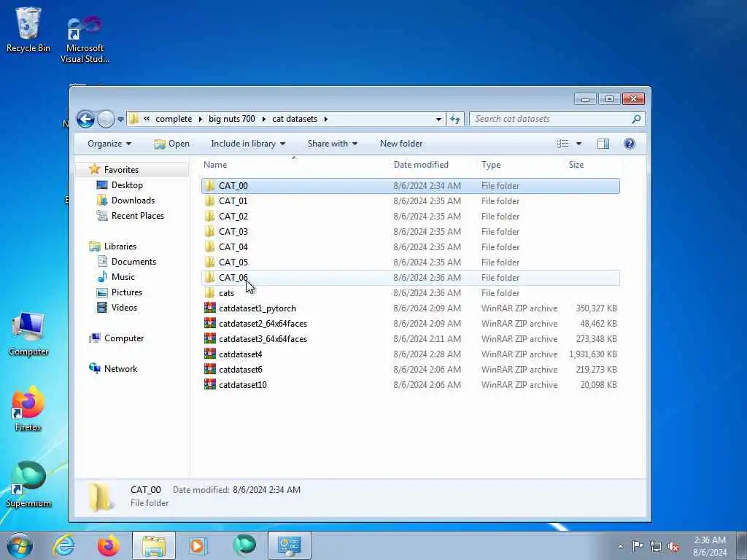The image size is (747, 560).
Task: Click Open in the toolbar
Action: point(172,144)
